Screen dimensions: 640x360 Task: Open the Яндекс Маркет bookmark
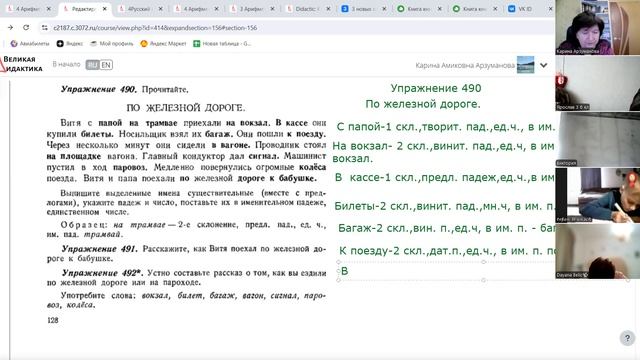(163, 43)
